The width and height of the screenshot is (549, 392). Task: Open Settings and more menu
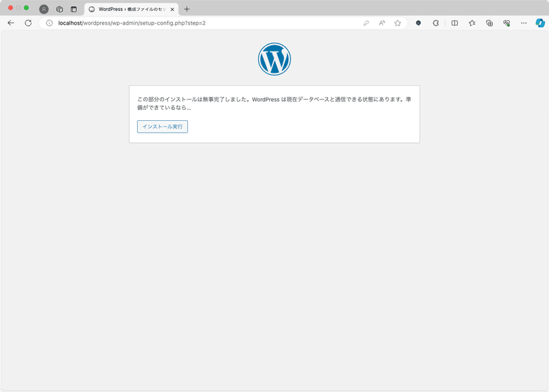(x=524, y=23)
